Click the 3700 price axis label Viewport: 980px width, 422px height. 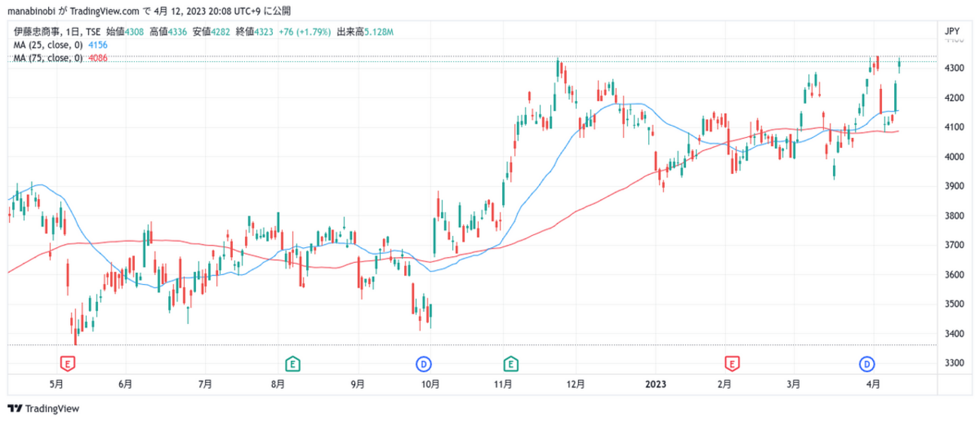point(954,246)
